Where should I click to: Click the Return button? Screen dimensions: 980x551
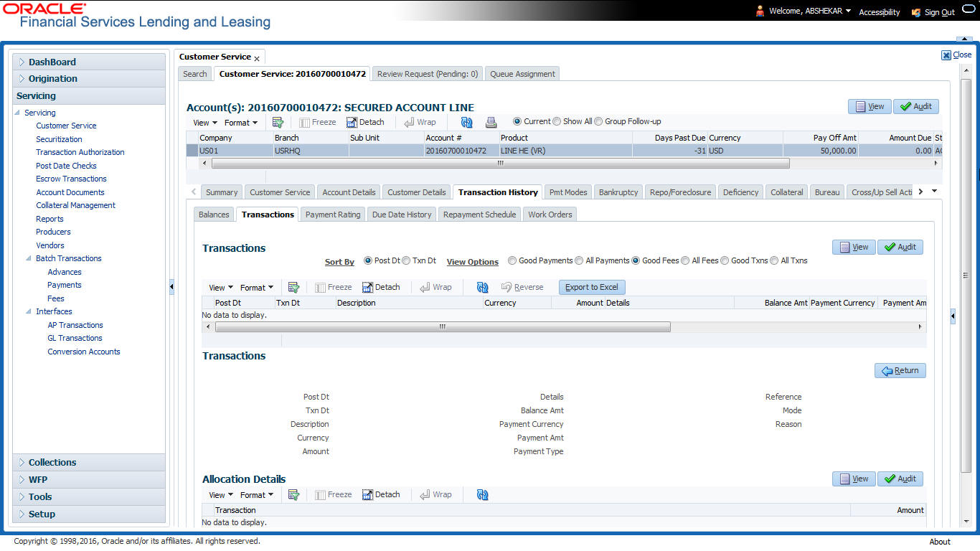coord(900,371)
